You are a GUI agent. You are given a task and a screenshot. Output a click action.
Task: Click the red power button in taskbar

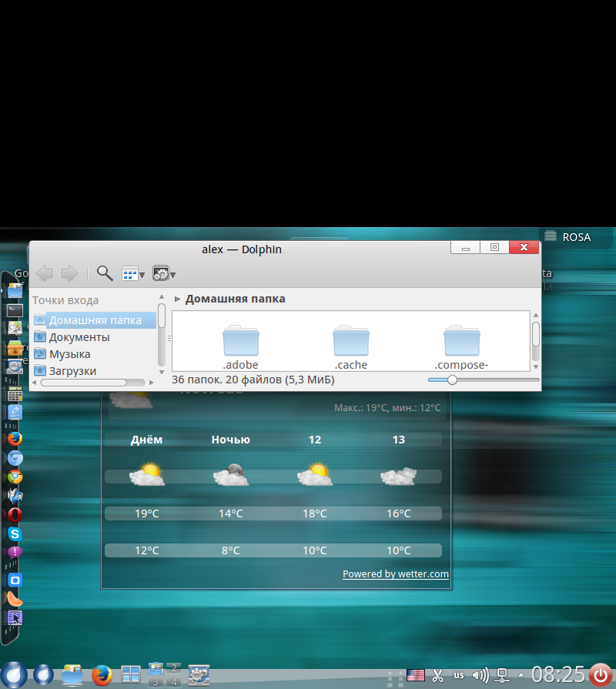point(601,675)
